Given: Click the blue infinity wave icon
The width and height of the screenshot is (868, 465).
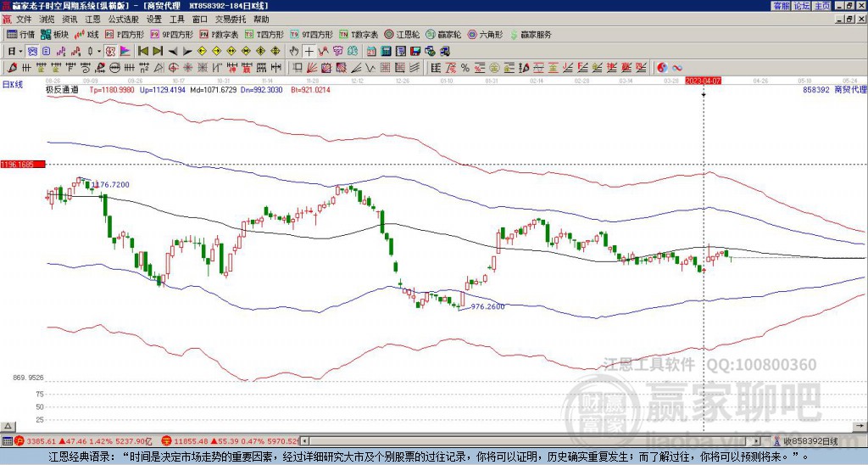Looking at the screenshot, I should point(676,68).
